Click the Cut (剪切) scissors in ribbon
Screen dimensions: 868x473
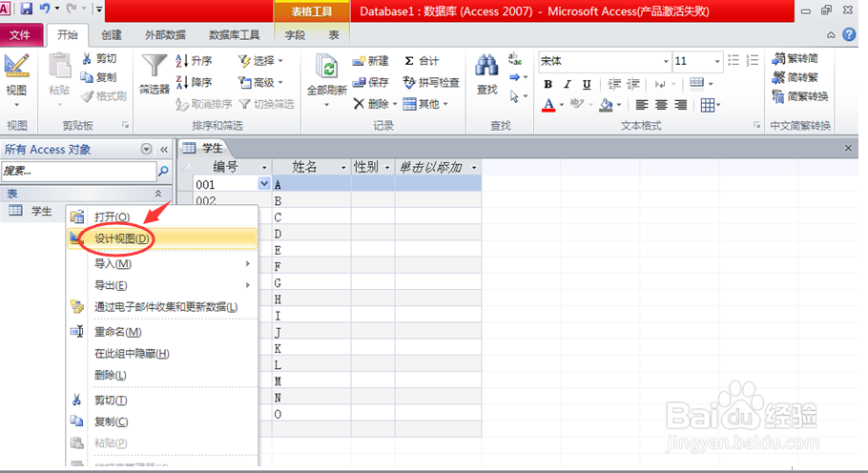point(98,58)
